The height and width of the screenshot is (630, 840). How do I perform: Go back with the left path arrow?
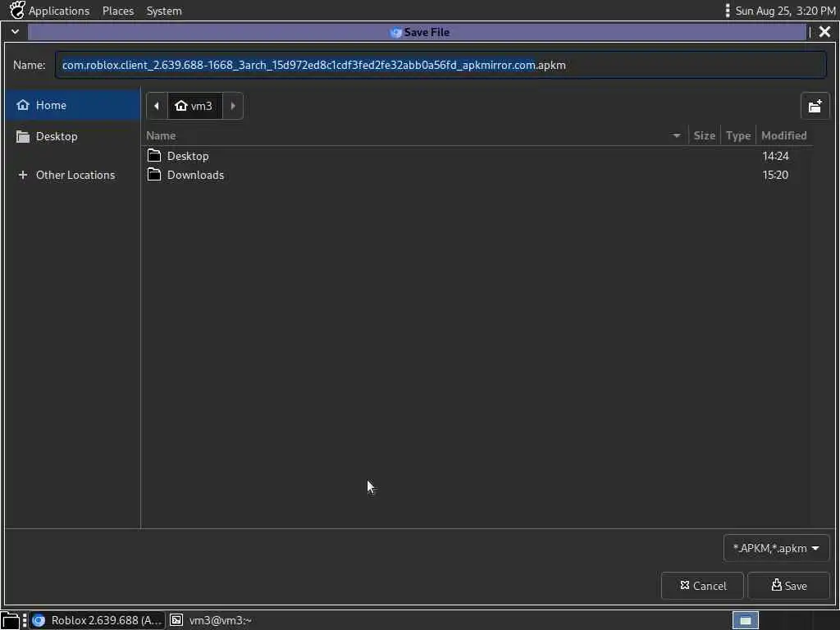(x=157, y=106)
